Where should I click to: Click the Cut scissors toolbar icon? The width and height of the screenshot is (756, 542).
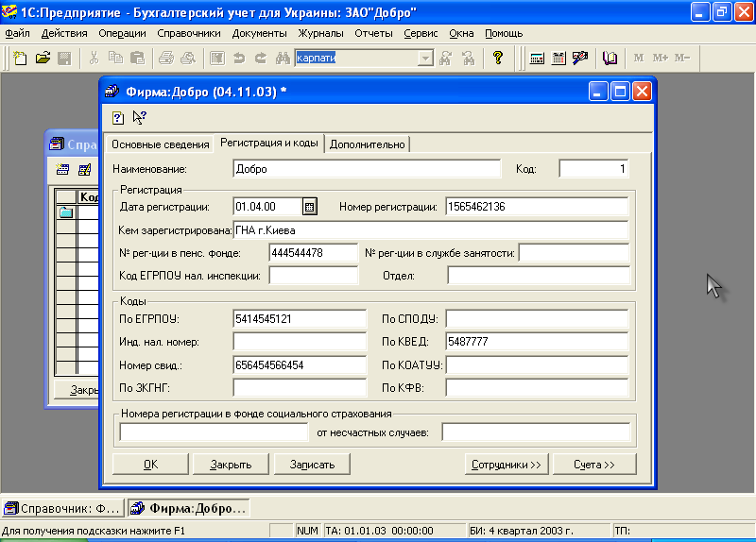[94, 59]
